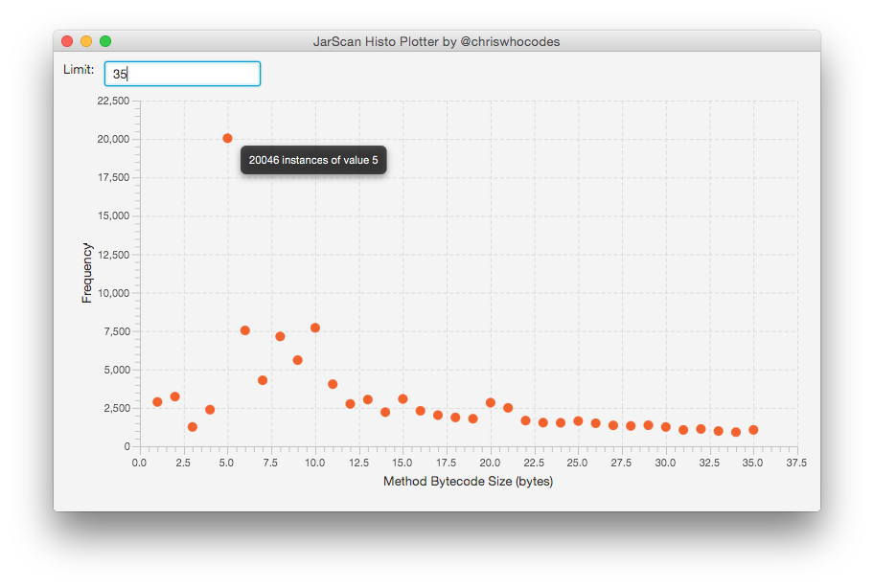
Task: Click the 37.5 x-axis tick label
Action: pos(796,463)
